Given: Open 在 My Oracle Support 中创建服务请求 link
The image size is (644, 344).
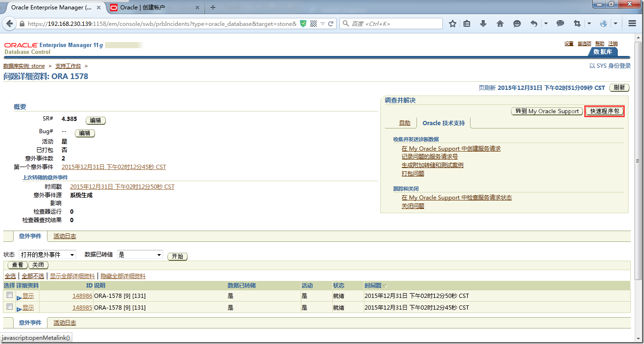Looking at the screenshot, I should pyautogui.click(x=451, y=149).
